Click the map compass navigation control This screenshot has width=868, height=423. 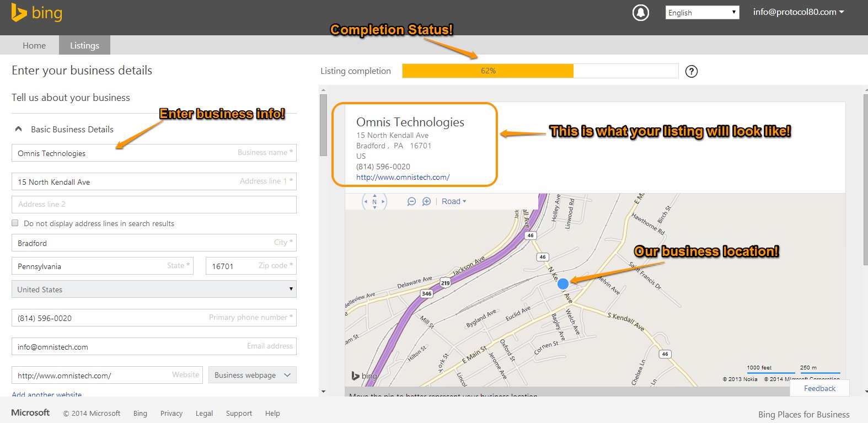pyautogui.click(x=374, y=202)
